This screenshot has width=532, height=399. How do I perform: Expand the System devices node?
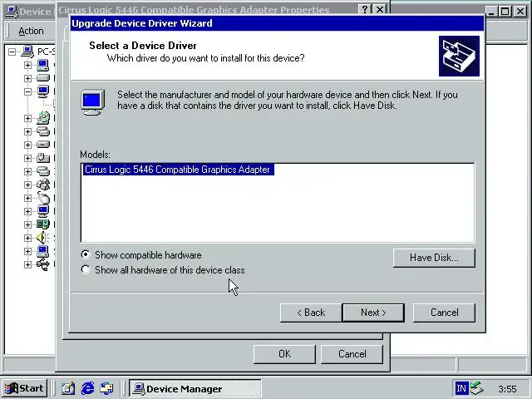tap(27, 251)
